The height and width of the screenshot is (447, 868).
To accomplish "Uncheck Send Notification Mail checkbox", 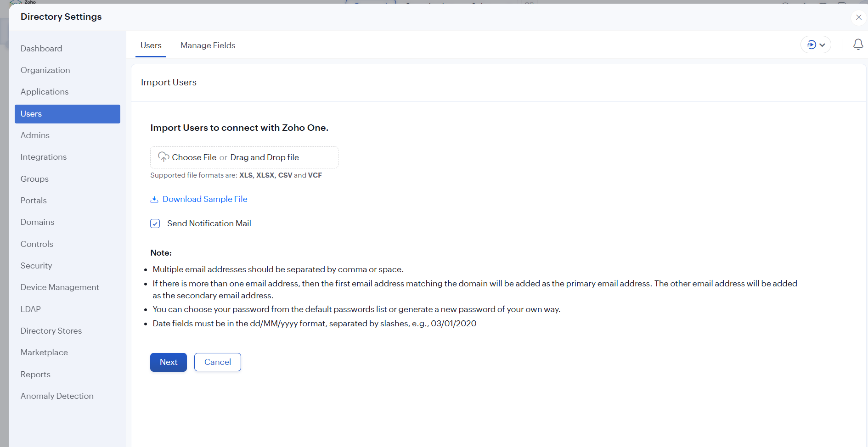I will tap(155, 223).
